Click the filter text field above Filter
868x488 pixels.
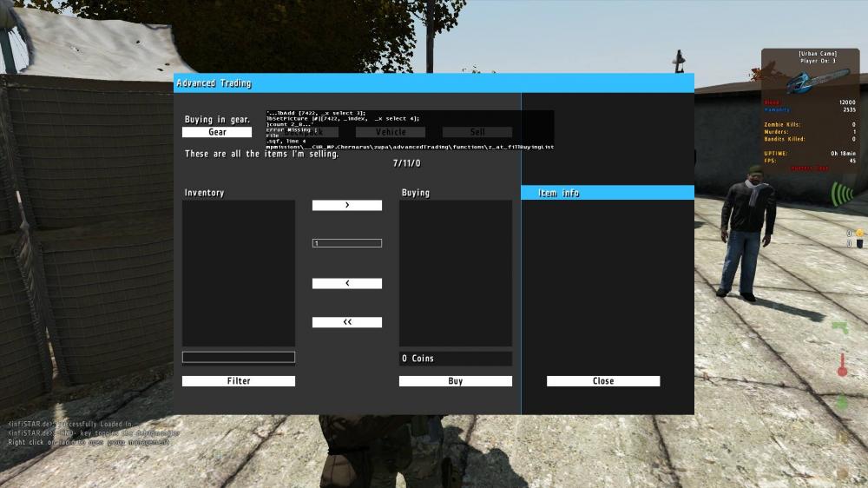coord(238,357)
